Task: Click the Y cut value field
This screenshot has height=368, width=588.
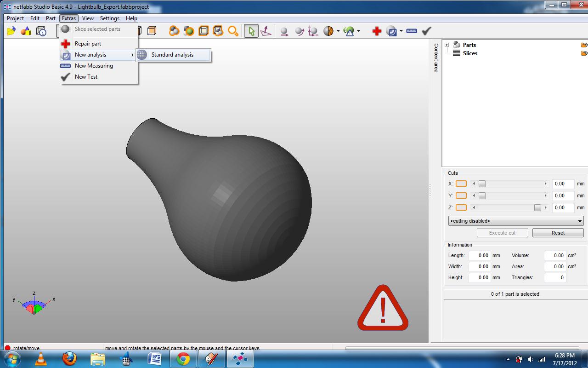Action: click(x=563, y=195)
